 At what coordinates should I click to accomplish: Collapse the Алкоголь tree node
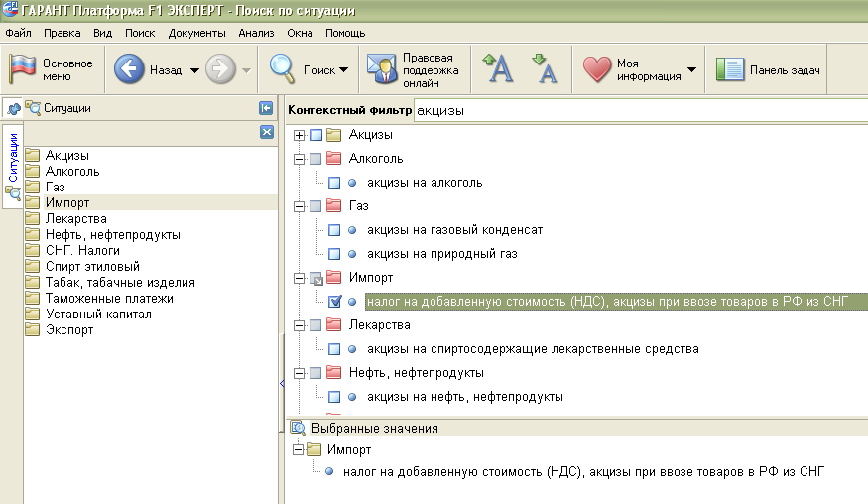[x=299, y=159]
